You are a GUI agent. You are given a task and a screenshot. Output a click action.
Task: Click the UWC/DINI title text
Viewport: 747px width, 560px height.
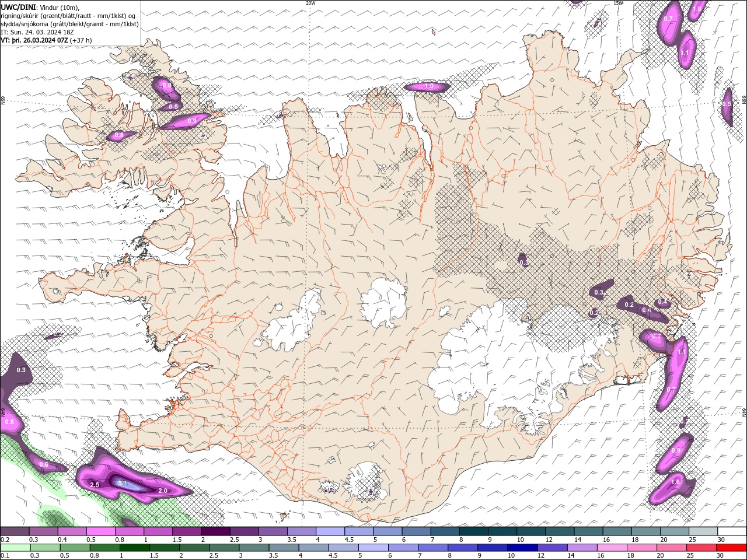(17, 7)
